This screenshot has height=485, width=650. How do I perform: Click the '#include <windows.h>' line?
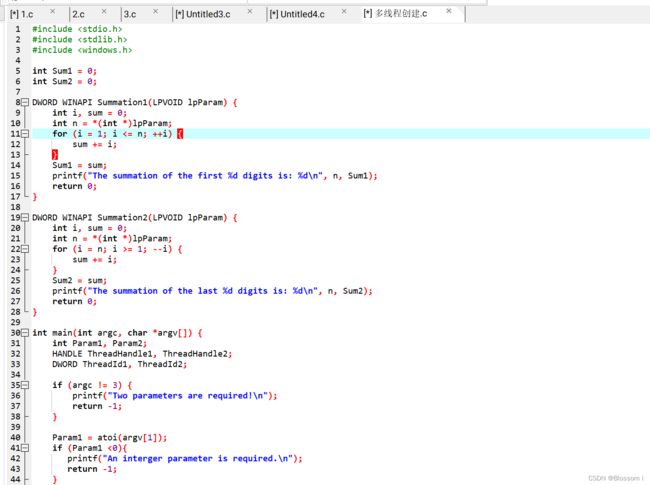[x=82, y=50]
